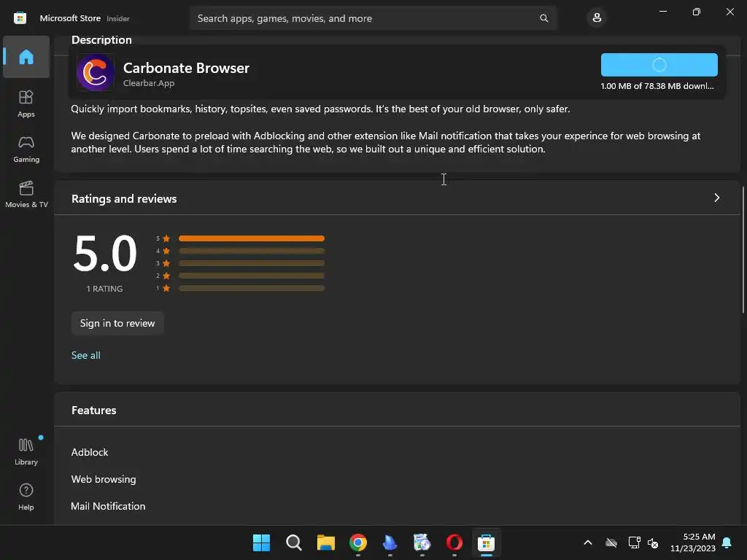This screenshot has width=747, height=560.
Task: Open the Home section in sidebar
Action: click(26, 57)
